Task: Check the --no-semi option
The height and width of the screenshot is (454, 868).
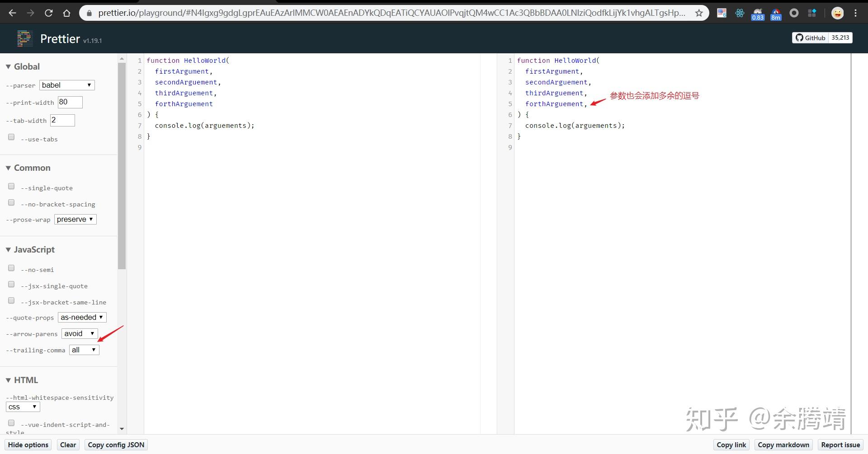Action: pyautogui.click(x=11, y=267)
